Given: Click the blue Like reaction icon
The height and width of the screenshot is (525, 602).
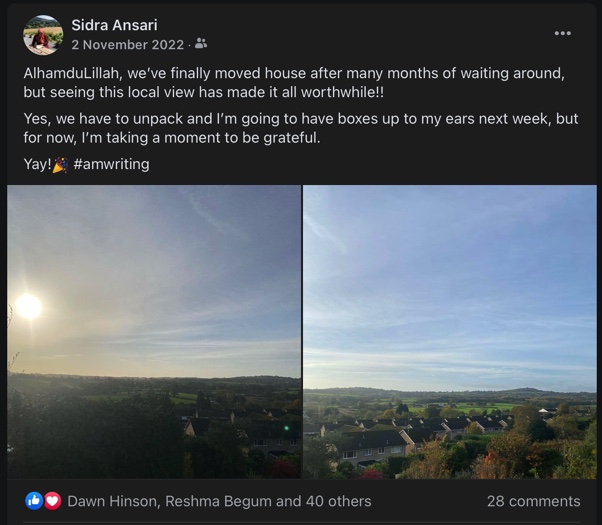Looking at the screenshot, I should coord(34,501).
